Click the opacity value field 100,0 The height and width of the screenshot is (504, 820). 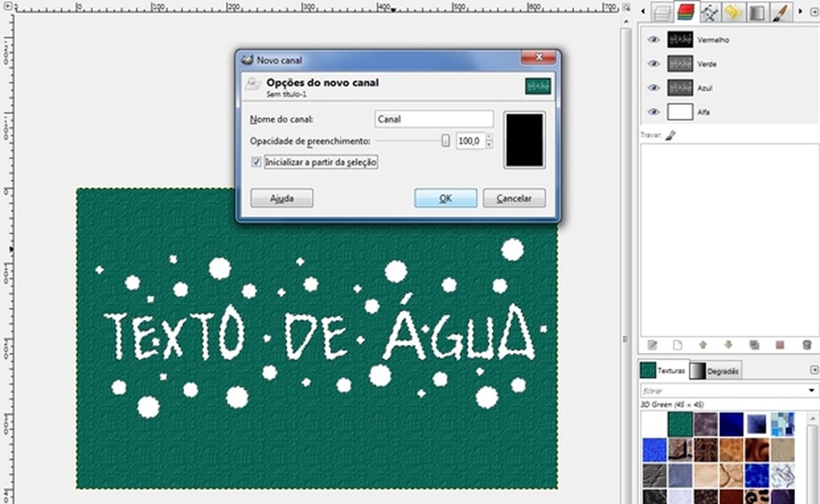[x=470, y=141]
